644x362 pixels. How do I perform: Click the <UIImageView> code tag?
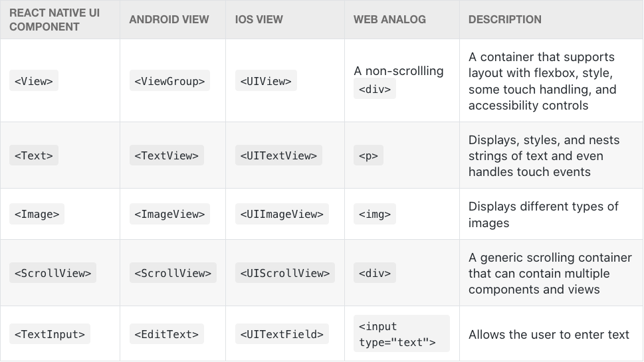point(282,214)
